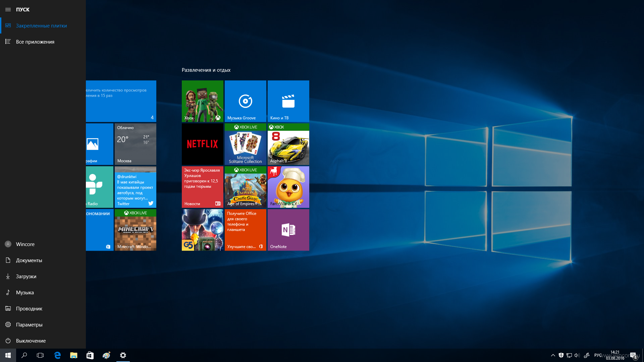Open the Twitter live tile
The width and height of the screenshot is (644, 362).
click(x=136, y=187)
